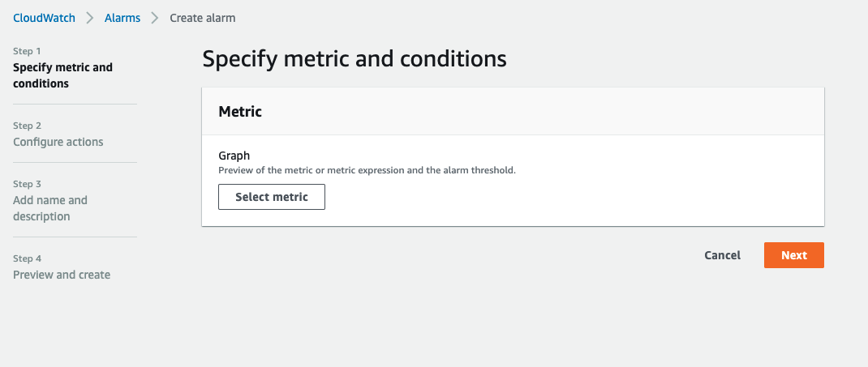Click the Create alarm breadcrumb text

pos(203,18)
